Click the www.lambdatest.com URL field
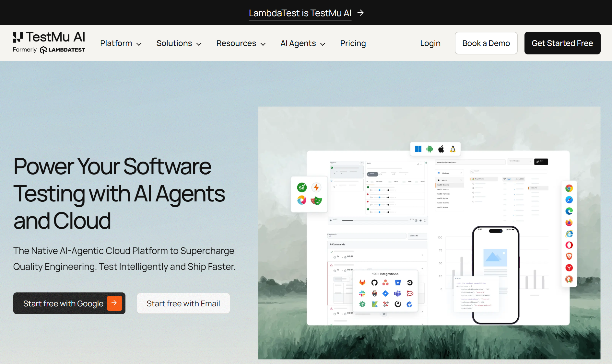 (470, 162)
